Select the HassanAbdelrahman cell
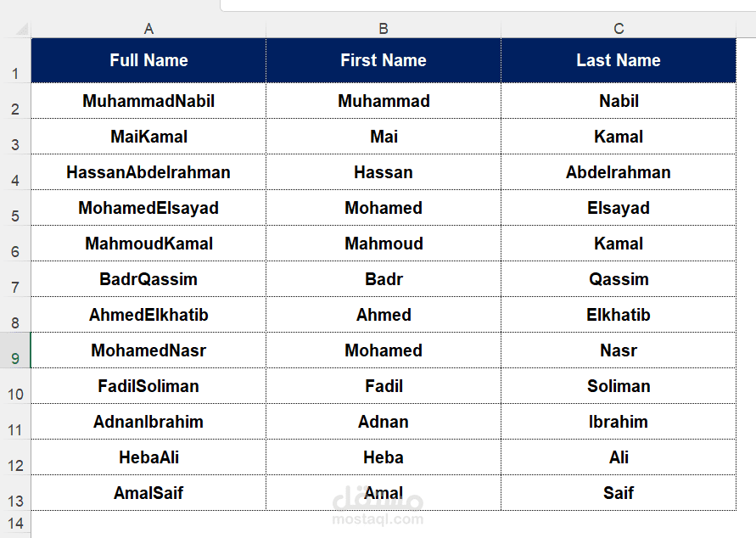756x538 pixels. coord(148,172)
